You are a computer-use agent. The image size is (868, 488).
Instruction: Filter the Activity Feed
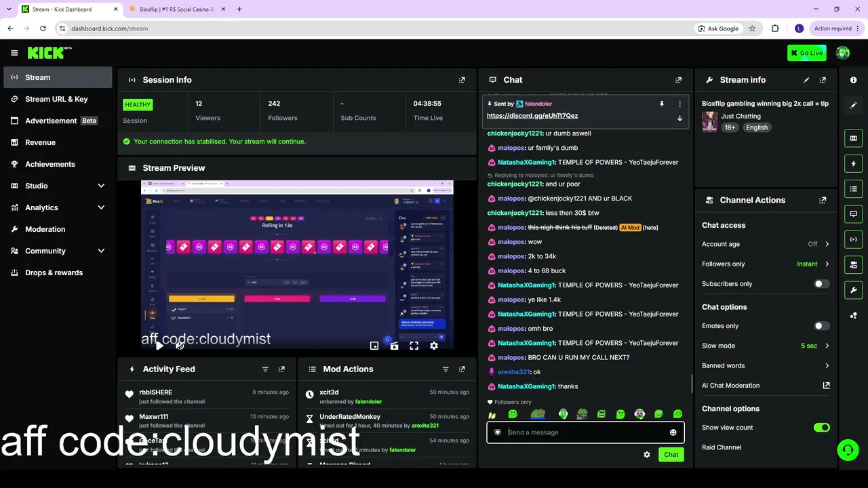coord(265,369)
